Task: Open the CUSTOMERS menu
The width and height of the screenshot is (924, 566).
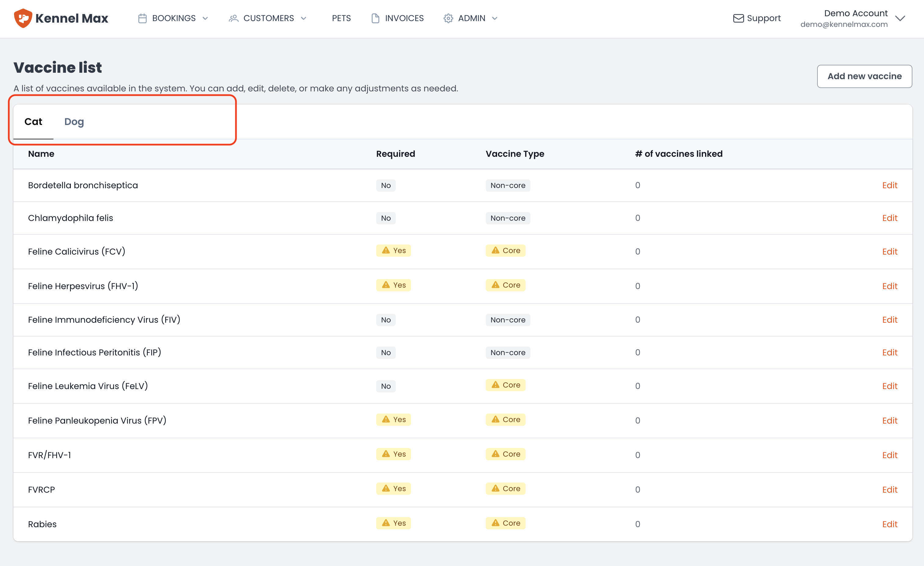Action: [268, 18]
